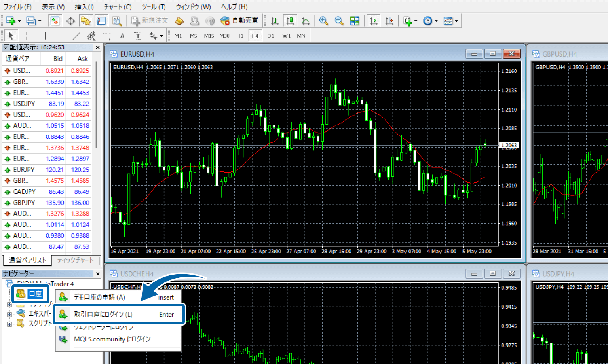Viewport: 608px width, 364px height.
Task: Click the Profiles icon
Action: pyautogui.click(x=31, y=21)
